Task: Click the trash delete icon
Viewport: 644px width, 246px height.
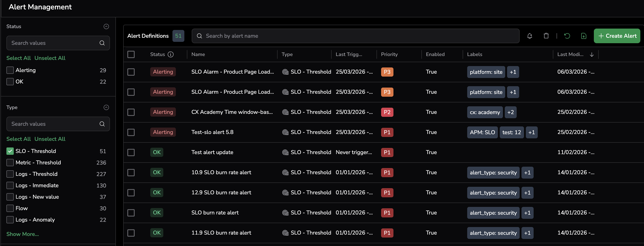Action: click(x=546, y=36)
